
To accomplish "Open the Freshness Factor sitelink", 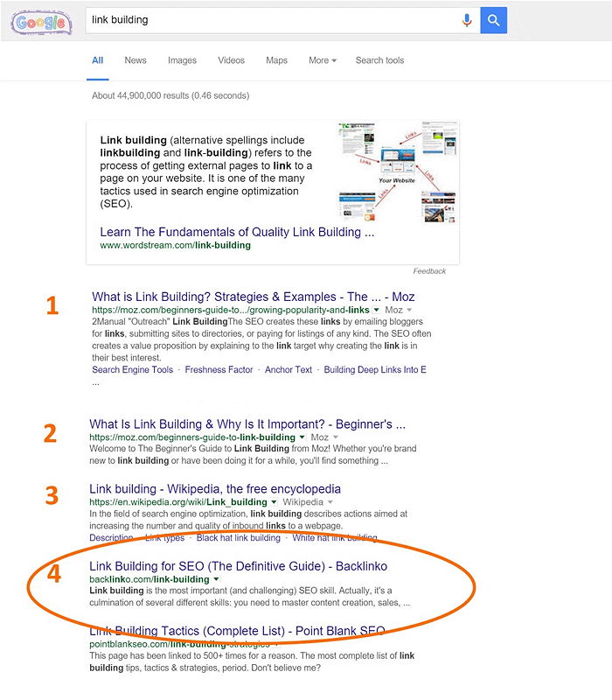I will click(x=219, y=370).
